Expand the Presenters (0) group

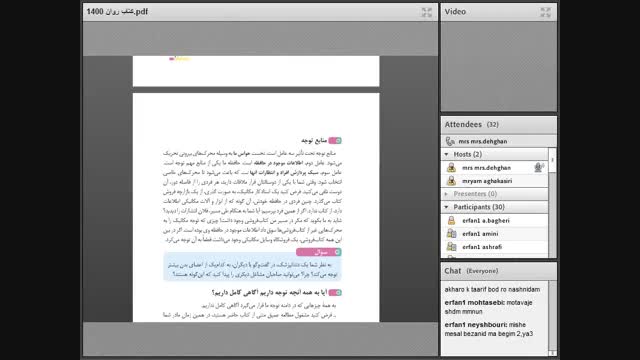(x=446, y=194)
